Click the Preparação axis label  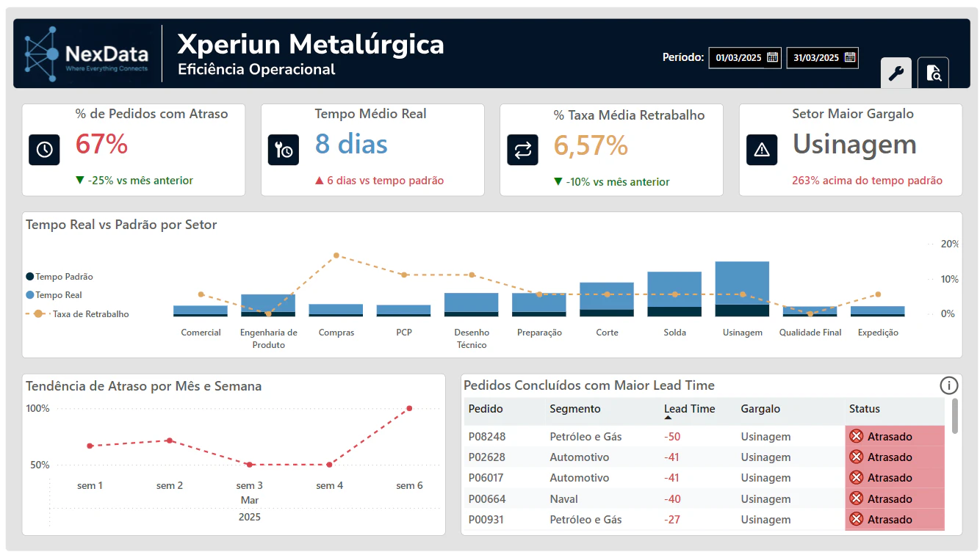point(539,333)
